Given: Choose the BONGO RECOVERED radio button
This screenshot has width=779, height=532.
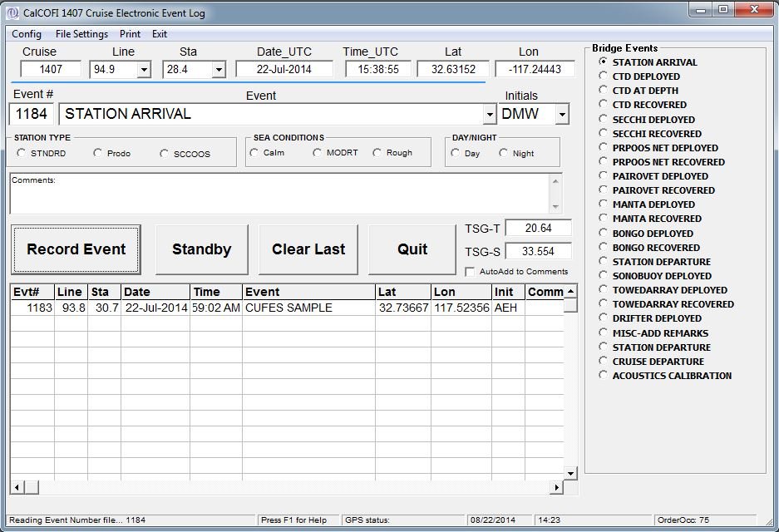Looking at the screenshot, I should tap(604, 248).
